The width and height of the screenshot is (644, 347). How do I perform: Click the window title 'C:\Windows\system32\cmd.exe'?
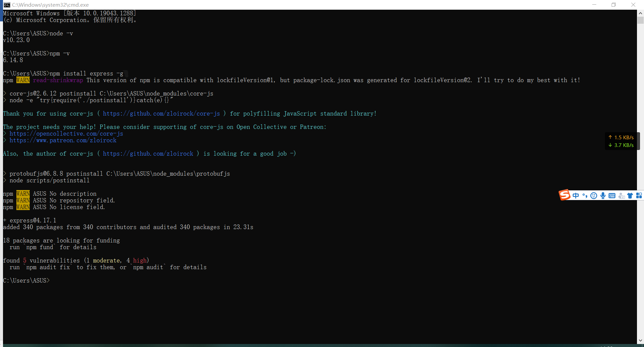[50, 5]
